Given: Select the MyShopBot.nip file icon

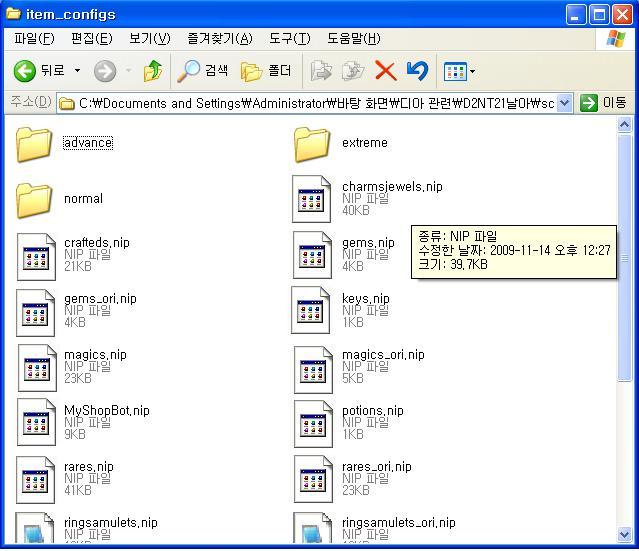Looking at the screenshot, I should pos(36,422).
